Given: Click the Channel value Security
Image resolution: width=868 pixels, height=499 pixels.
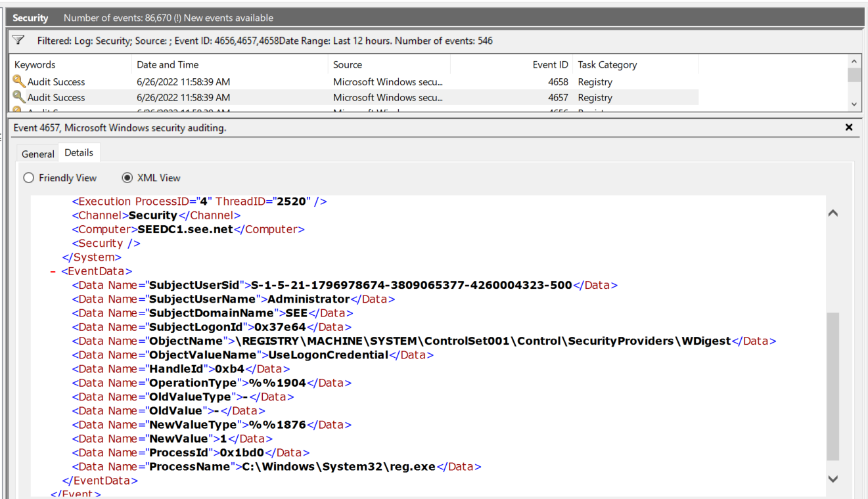Looking at the screenshot, I should (153, 215).
